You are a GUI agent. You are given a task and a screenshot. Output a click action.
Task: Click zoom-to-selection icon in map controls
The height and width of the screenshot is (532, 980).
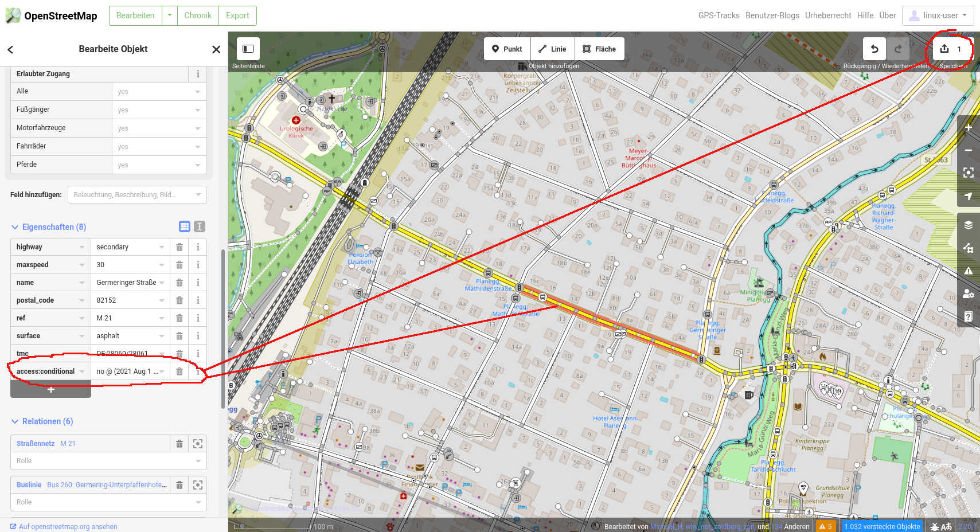pyautogui.click(x=969, y=173)
